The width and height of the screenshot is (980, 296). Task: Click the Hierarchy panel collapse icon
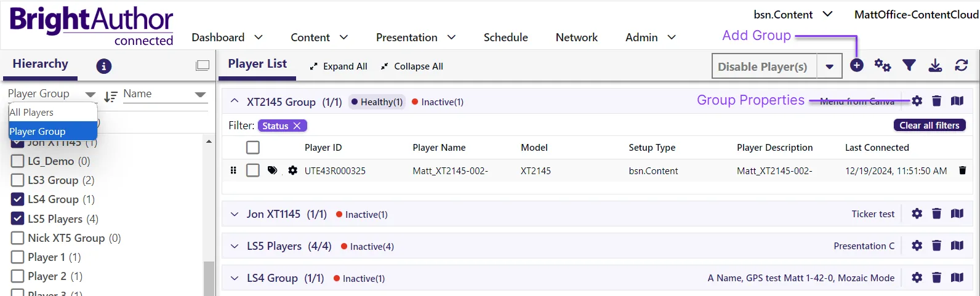(x=203, y=65)
